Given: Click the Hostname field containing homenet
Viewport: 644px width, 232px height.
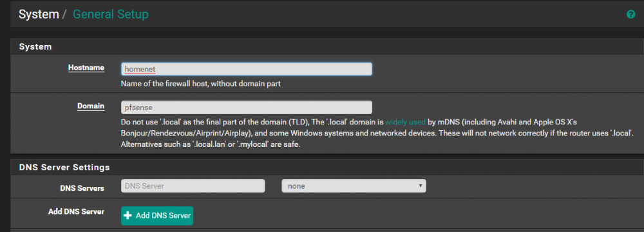Looking at the screenshot, I should point(247,69).
